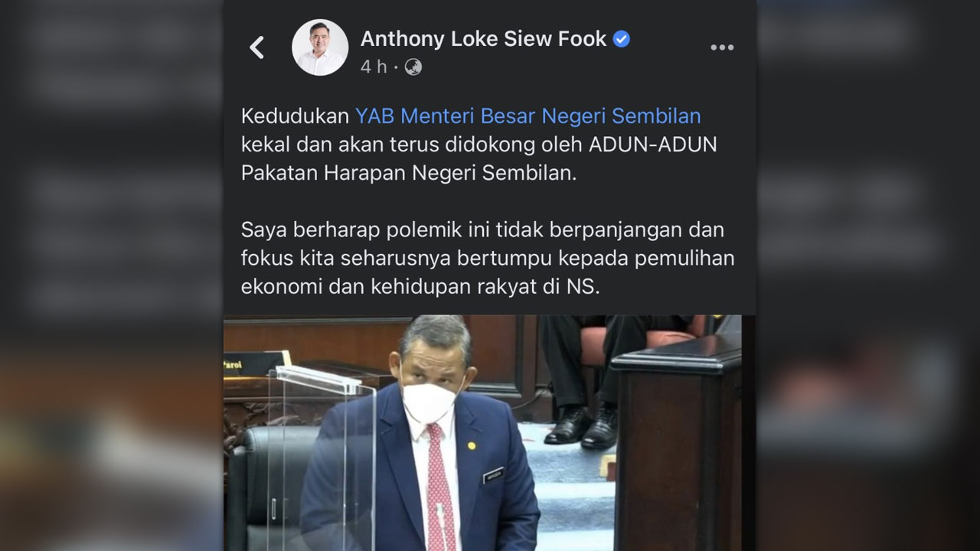Viewport: 980px width, 551px height.
Task: Click the blurred background left of post
Action: pyautogui.click(x=112, y=275)
